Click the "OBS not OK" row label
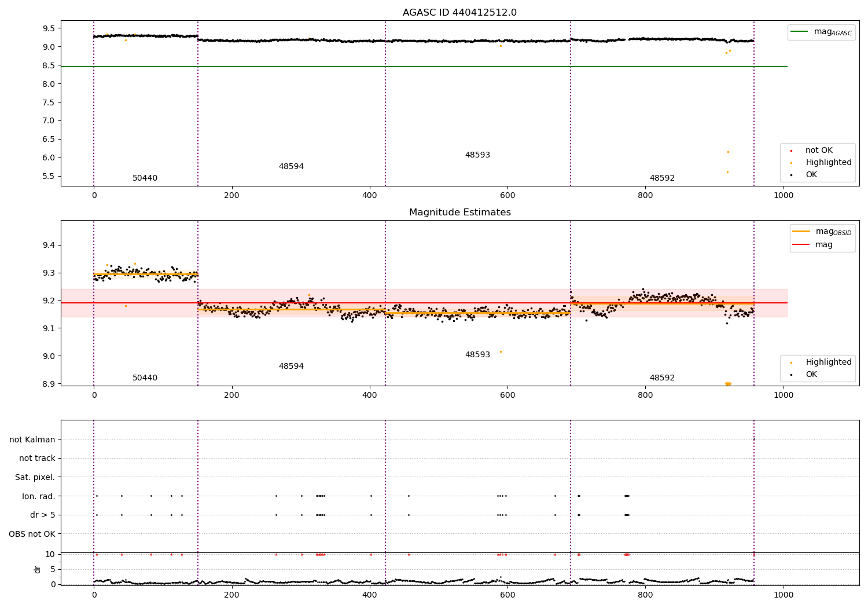Image resolution: width=868 pixels, height=608 pixels. pyautogui.click(x=32, y=534)
